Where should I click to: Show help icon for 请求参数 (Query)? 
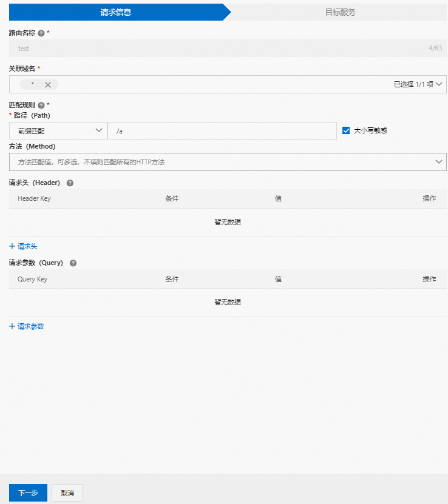[73, 263]
